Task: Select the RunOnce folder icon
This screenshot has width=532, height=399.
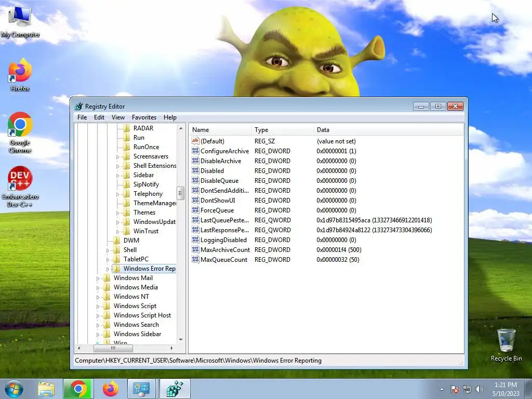Action: pos(127,147)
